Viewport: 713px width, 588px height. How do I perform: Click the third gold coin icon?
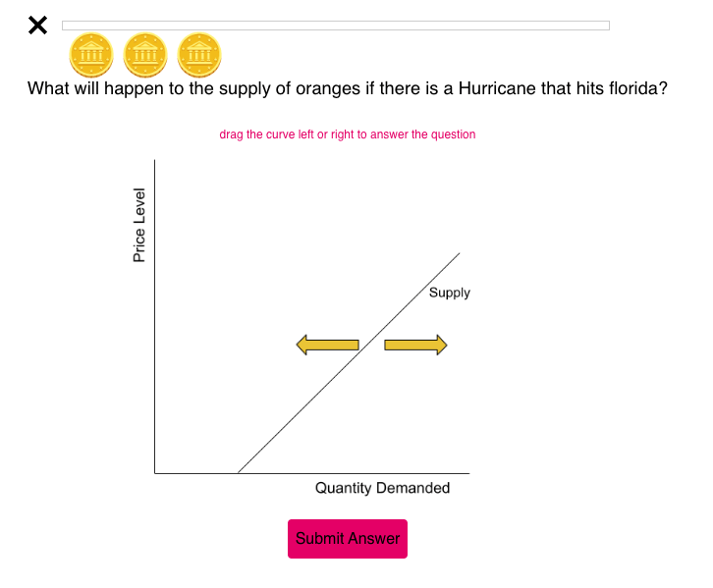point(199,55)
